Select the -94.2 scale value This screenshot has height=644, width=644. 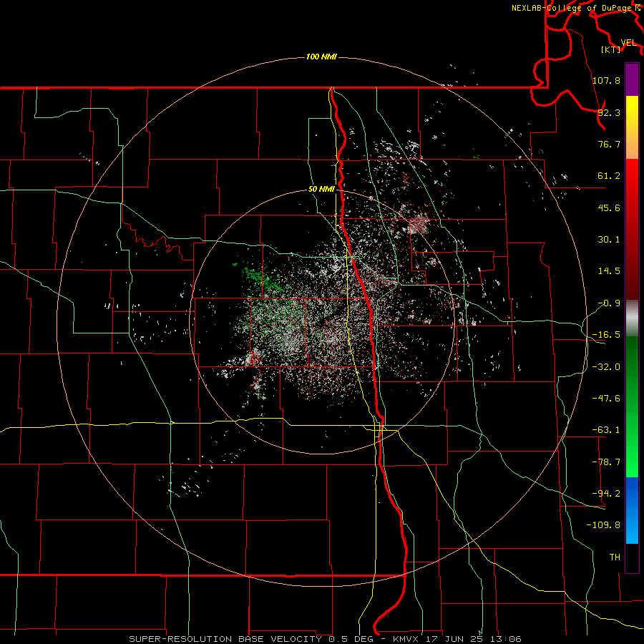pos(607,494)
